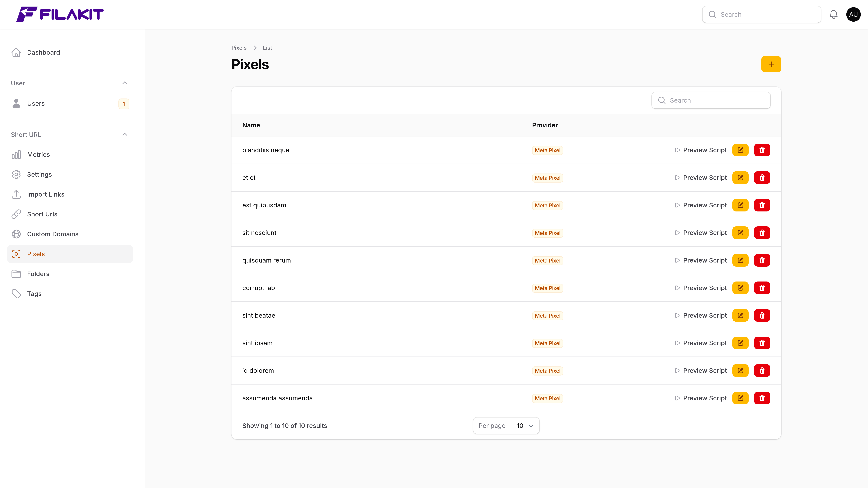
Task: Focus the global Search field in header
Action: (761, 14)
